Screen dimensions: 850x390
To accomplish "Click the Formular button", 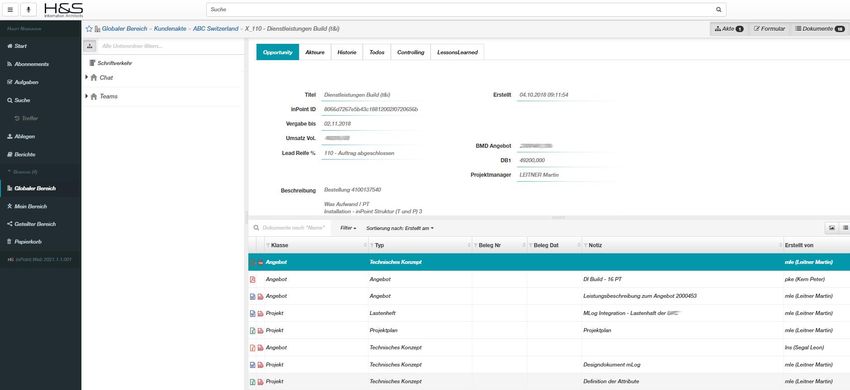I will click(x=770, y=29).
